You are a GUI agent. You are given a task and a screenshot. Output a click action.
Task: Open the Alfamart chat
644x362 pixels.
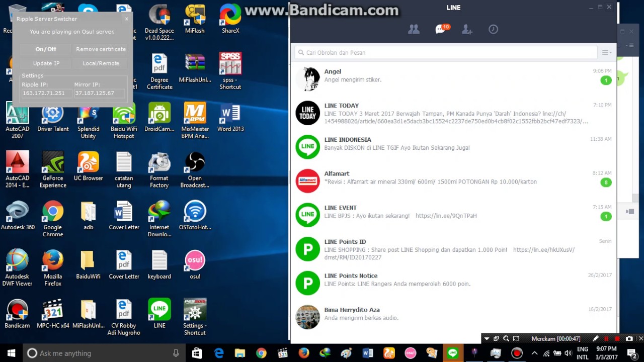453,181
